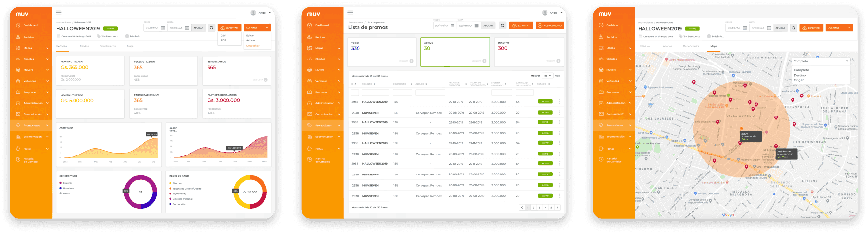This screenshot has height=232, width=868.
Task: Select Activo 30 summary card
Action: click(454, 52)
